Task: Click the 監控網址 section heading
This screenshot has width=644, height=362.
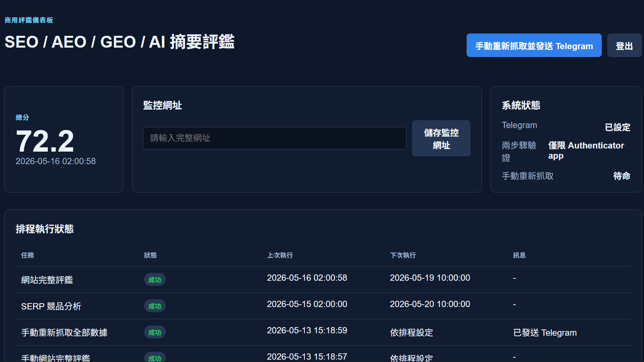Action: click(162, 105)
